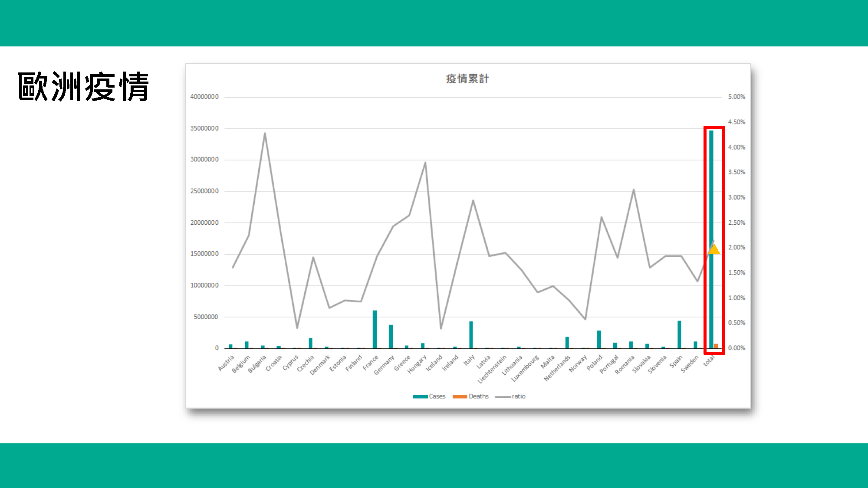Click the Malta axis label

[x=548, y=362]
